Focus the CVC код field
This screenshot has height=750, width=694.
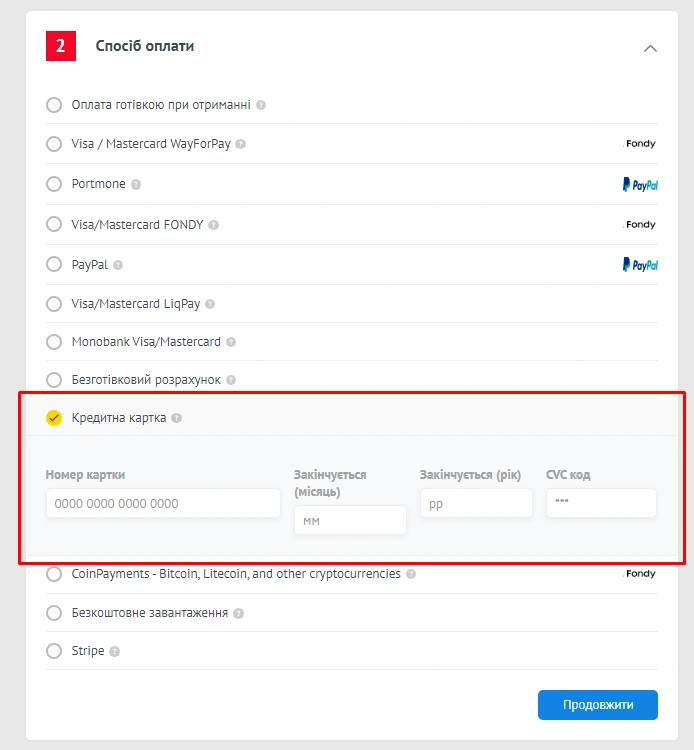tap(601, 503)
